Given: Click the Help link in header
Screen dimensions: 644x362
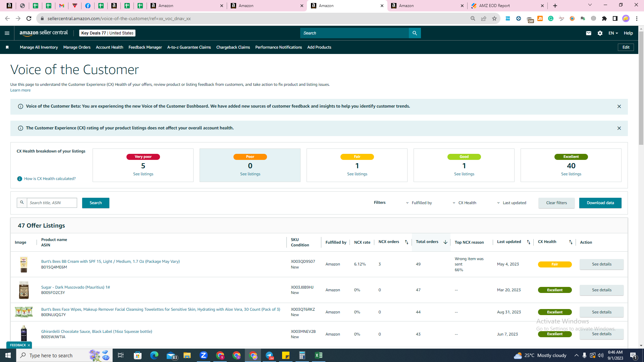Looking at the screenshot, I should tap(628, 33).
